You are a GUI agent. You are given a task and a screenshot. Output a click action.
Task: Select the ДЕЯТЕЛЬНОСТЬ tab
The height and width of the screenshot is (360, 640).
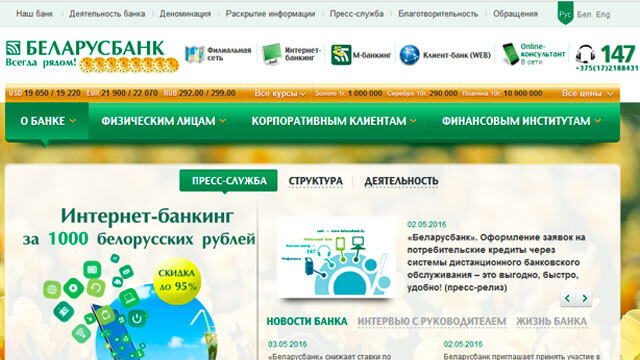[401, 181]
